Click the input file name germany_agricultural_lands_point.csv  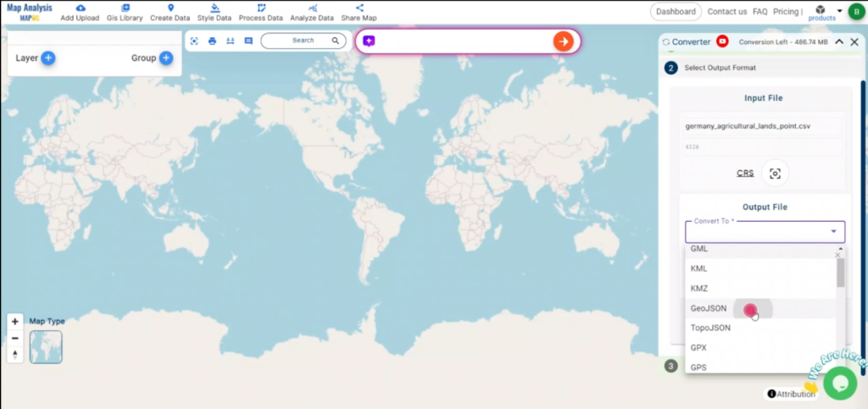pyautogui.click(x=748, y=126)
